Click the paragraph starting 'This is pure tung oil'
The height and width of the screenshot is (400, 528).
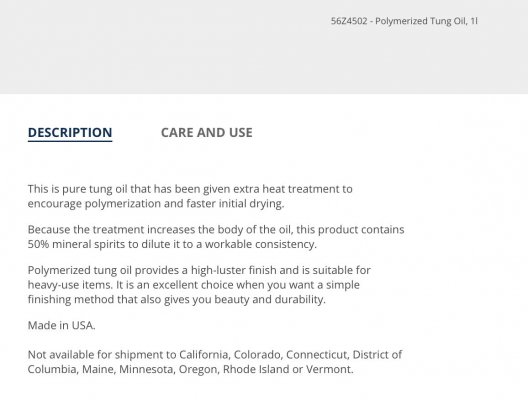(190, 196)
